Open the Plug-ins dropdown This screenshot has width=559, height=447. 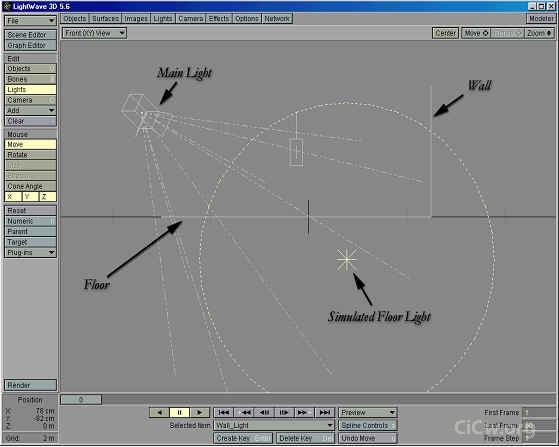[30, 252]
